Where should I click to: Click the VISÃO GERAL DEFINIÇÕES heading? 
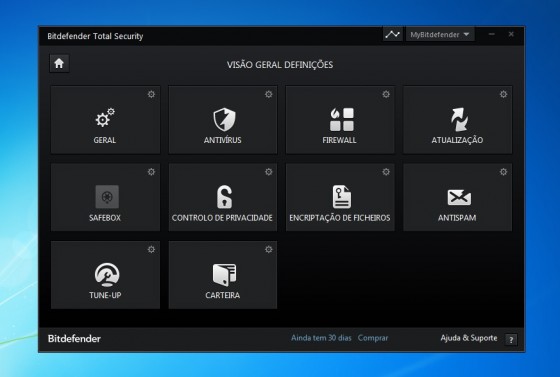(x=280, y=65)
